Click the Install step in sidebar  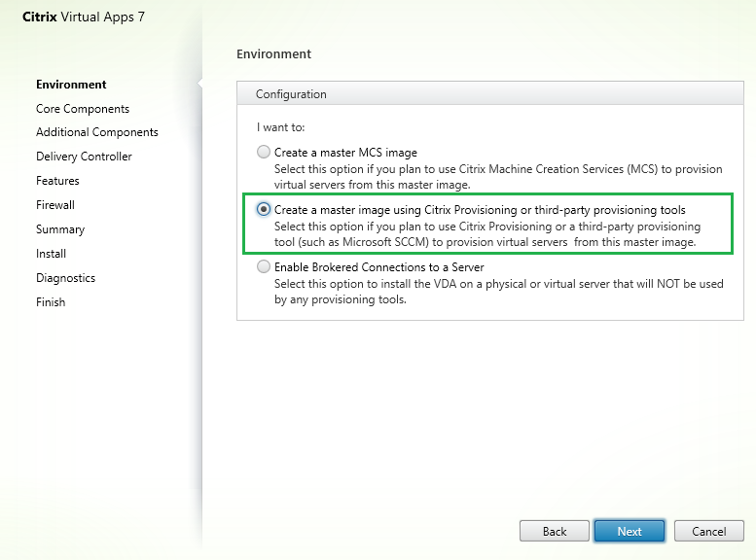pos(51,254)
